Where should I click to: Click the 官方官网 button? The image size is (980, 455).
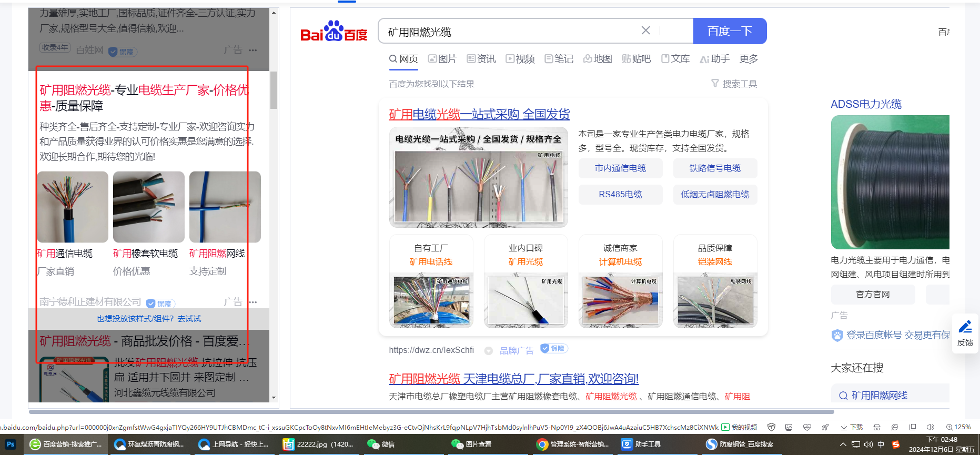pos(873,295)
